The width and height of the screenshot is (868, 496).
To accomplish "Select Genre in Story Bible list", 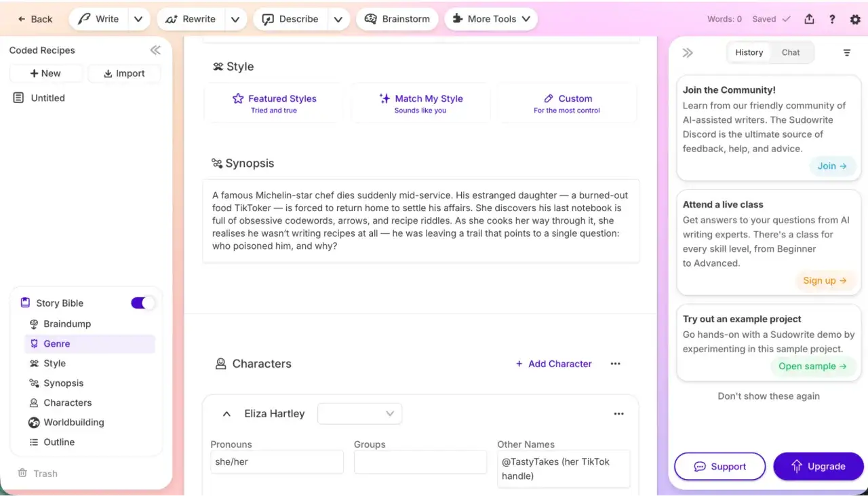I will (x=90, y=343).
